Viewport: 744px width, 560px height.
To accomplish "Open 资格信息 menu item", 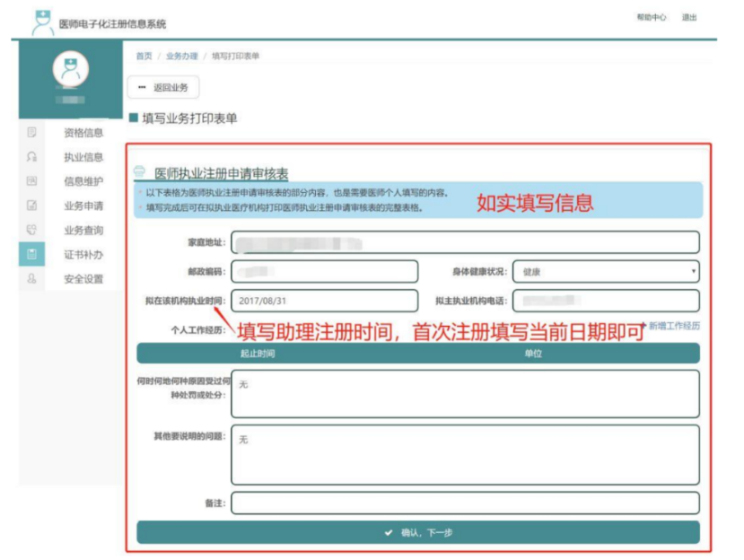I will (83, 133).
